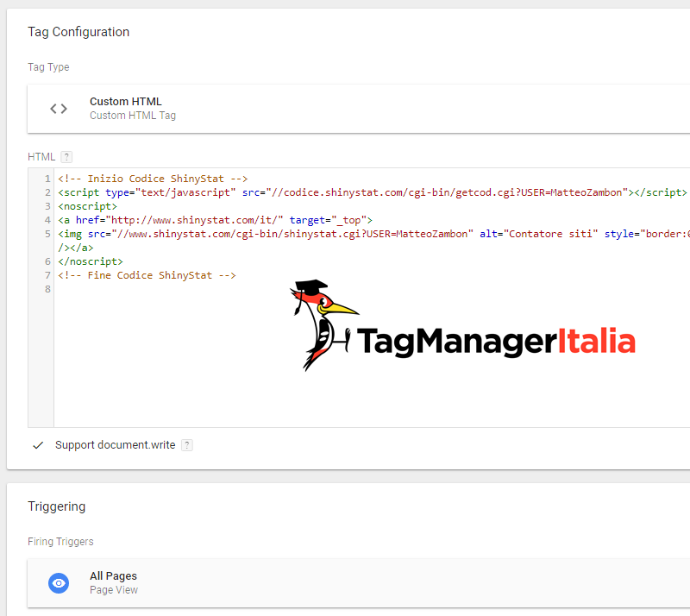The width and height of the screenshot is (690, 616).
Task: Click the script src line with getcod.cgi
Action: click(373, 192)
